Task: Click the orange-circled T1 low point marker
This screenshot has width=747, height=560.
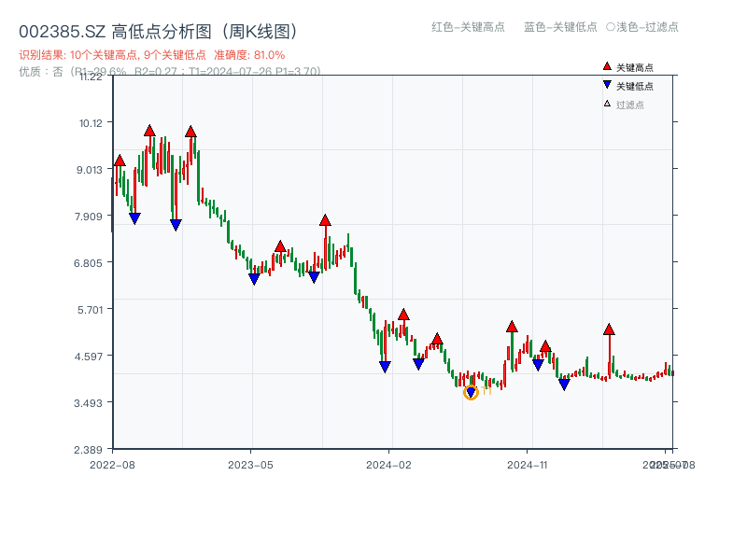Action: (471, 393)
